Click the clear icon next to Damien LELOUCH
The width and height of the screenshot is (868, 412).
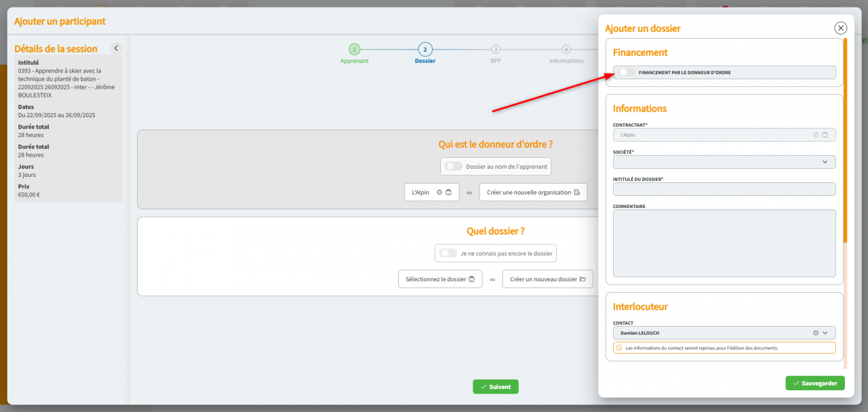[816, 333]
